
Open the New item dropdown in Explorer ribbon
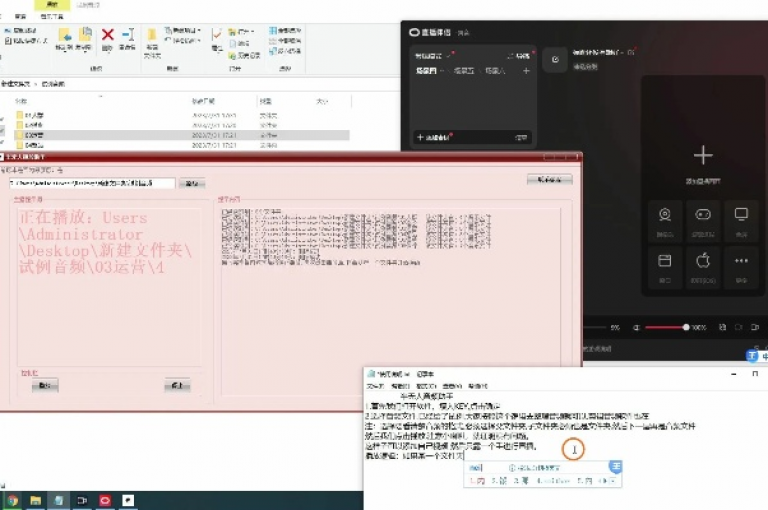coord(182,30)
